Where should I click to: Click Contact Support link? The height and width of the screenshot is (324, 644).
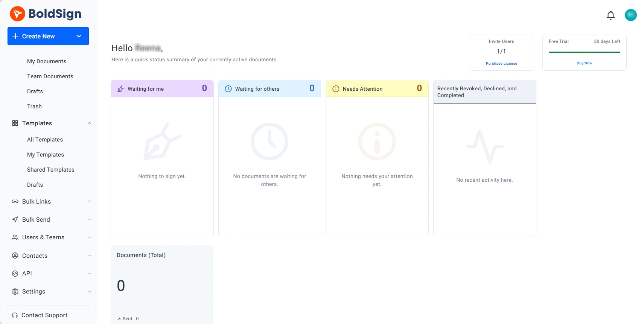[44, 315]
